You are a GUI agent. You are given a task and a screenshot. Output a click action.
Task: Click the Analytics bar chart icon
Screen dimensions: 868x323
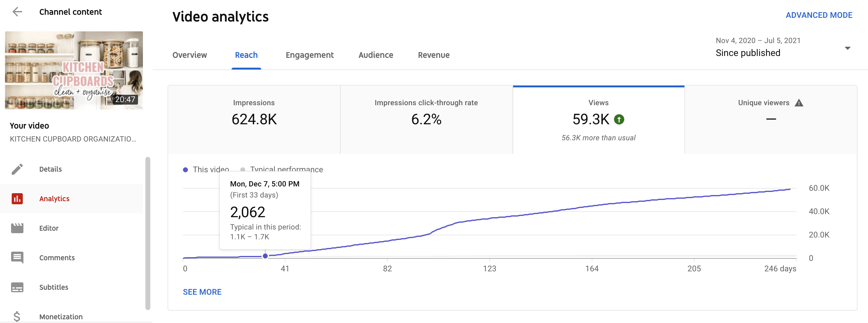(x=17, y=198)
